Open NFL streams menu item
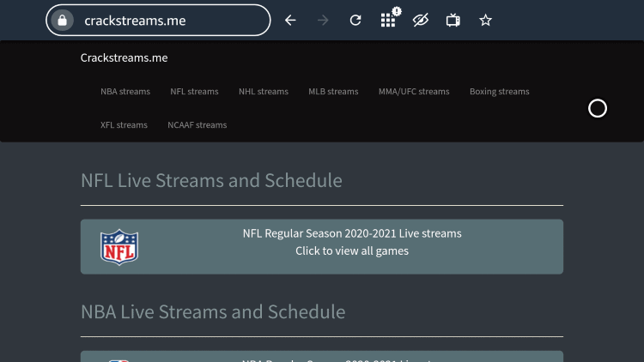 (194, 92)
